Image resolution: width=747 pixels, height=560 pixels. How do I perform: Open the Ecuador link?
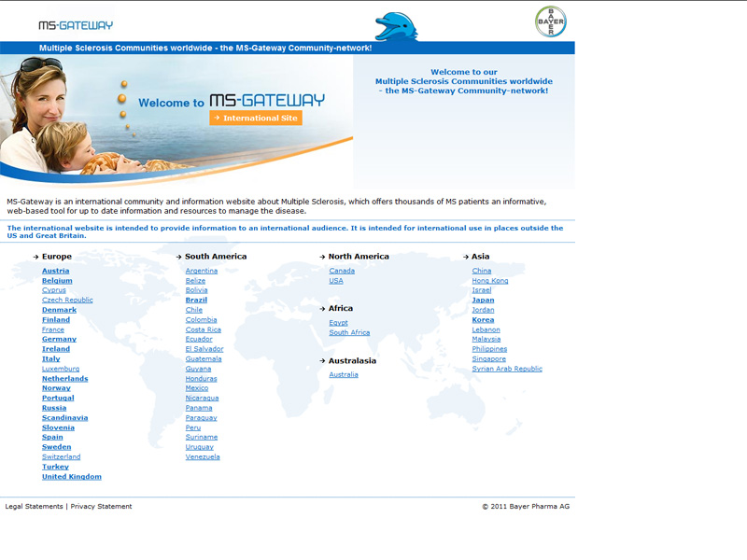click(199, 339)
